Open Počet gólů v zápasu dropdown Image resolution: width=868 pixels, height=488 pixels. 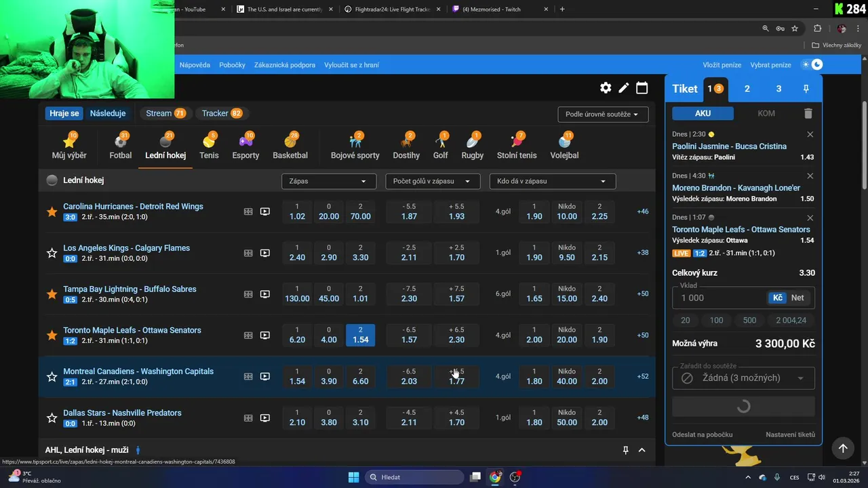(433, 181)
